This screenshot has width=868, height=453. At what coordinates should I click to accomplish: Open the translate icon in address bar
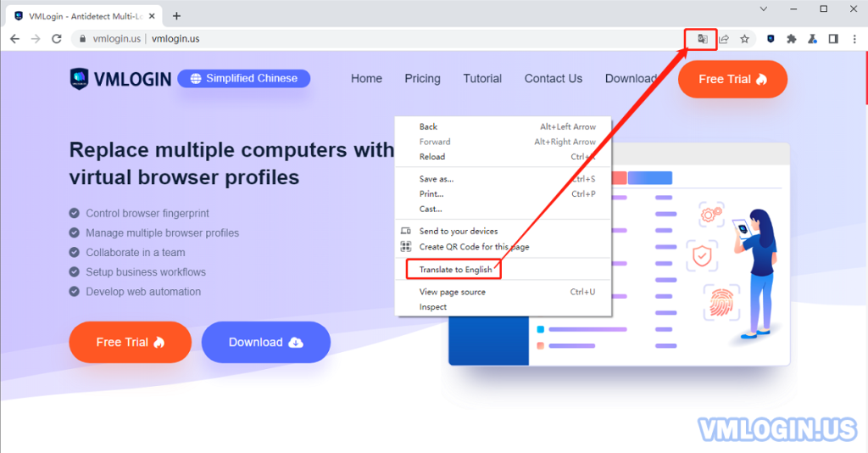[x=702, y=39]
